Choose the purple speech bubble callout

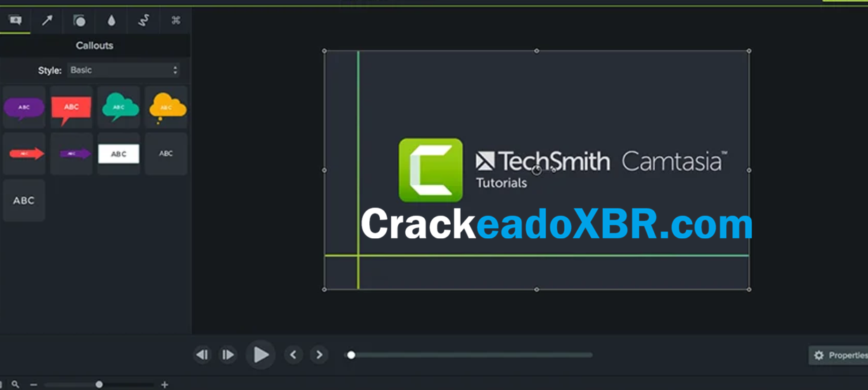pyautogui.click(x=24, y=108)
